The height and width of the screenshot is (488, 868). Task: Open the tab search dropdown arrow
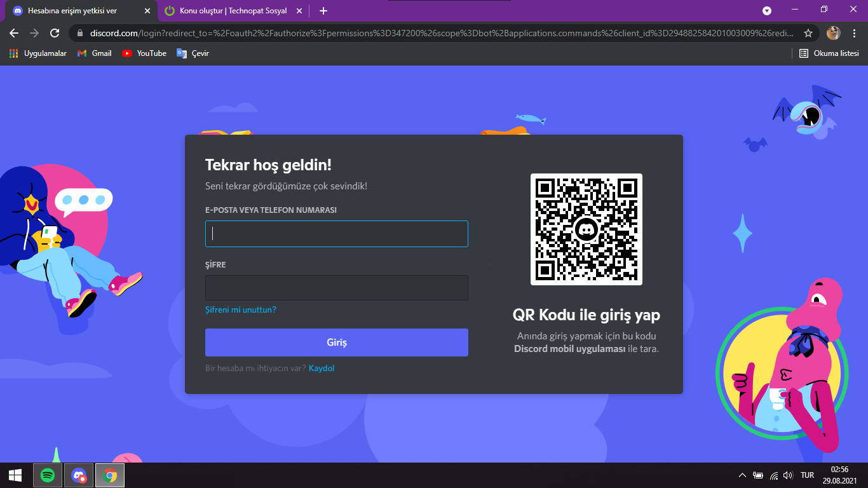tap(767, 11)
